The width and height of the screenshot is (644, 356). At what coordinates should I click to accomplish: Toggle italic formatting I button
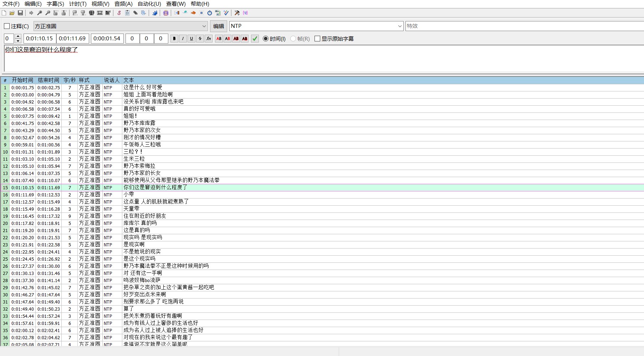tap(183, 39)
